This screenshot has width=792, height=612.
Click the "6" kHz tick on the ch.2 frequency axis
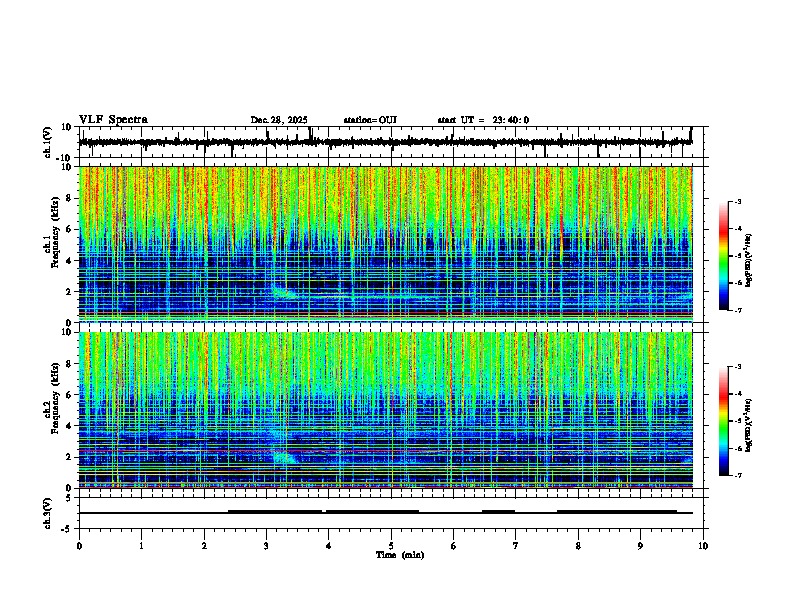coord(70,395)
